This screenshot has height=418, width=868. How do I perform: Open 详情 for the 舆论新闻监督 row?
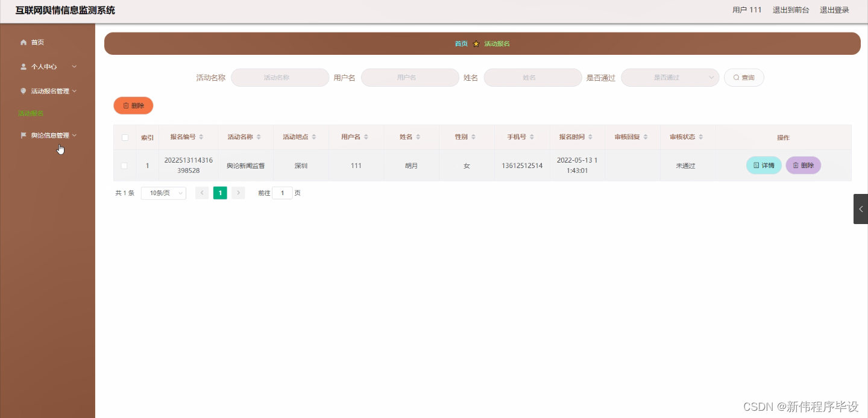764,165
